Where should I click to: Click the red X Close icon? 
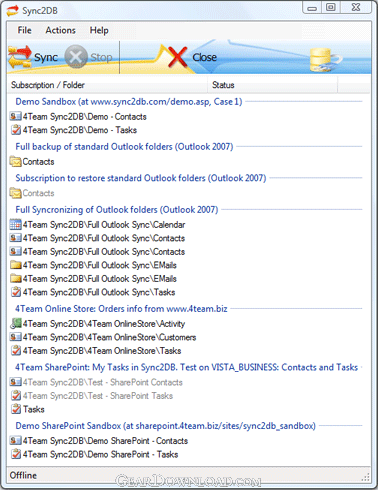click(177, 57)
